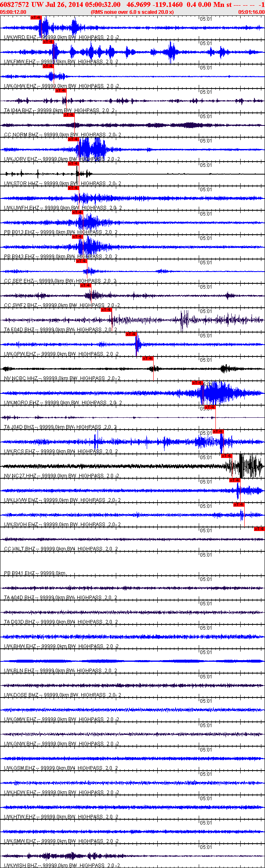Screen dimensions: 265x868
Task: Select the UW.UWFH EHZ station label
Action: tap(63, 207)
